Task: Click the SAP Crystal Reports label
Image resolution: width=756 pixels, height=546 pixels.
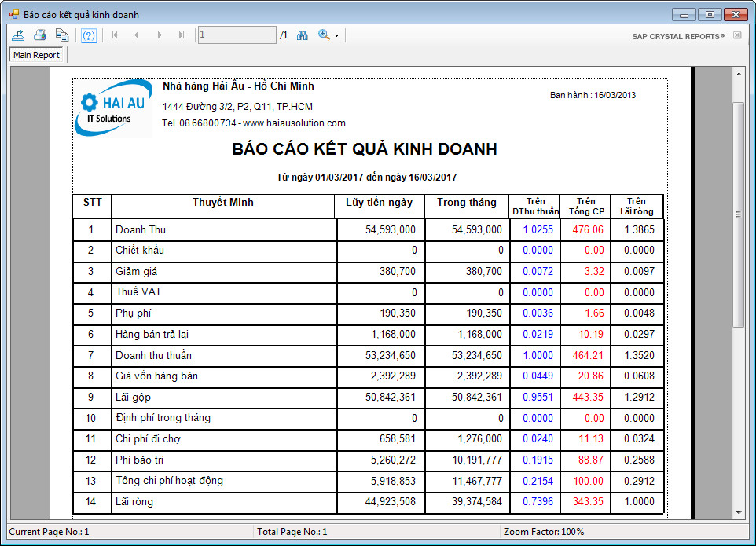Action: point(678,37)
